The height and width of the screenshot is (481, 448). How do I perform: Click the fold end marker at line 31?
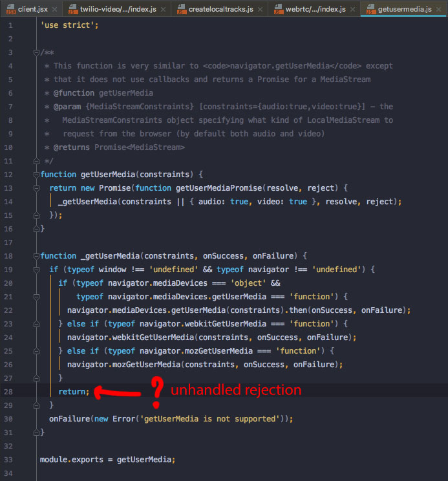pyautogui.click(x=36, y=433)
